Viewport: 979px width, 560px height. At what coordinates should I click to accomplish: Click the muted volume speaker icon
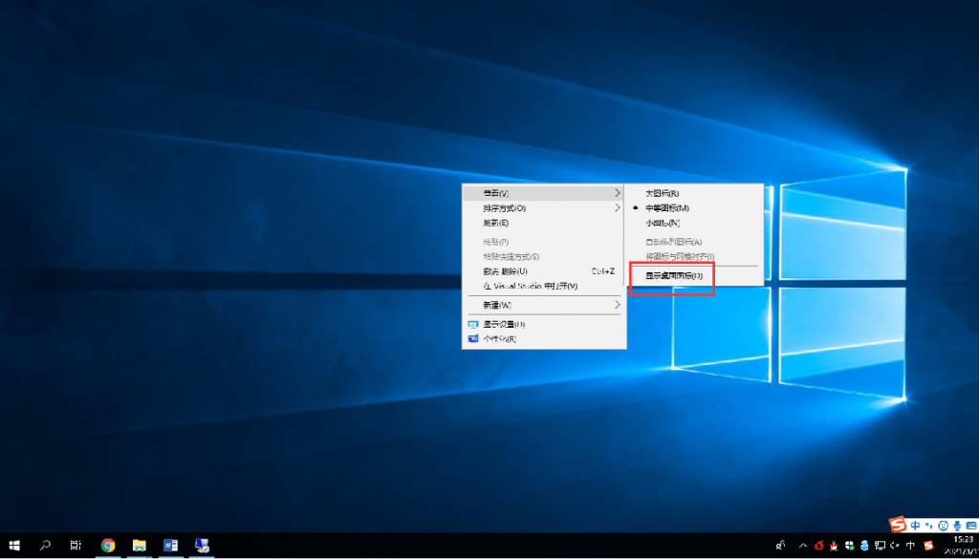click(x=895, y=547)
